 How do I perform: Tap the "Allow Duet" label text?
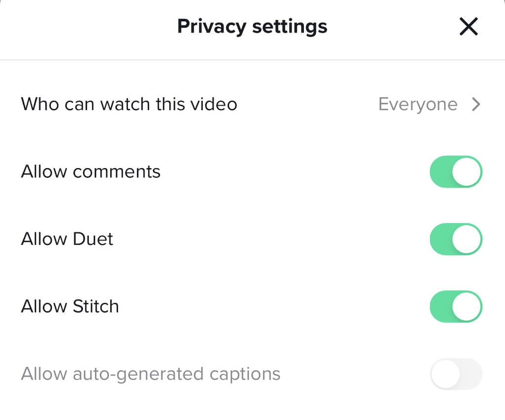(67, 239)
